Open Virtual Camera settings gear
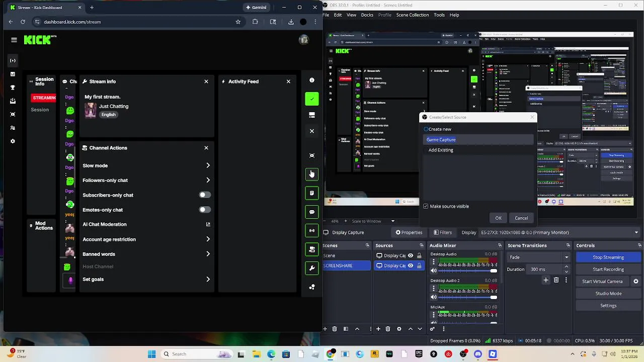This screenshot has width=644, height=362. pos(636,282)
